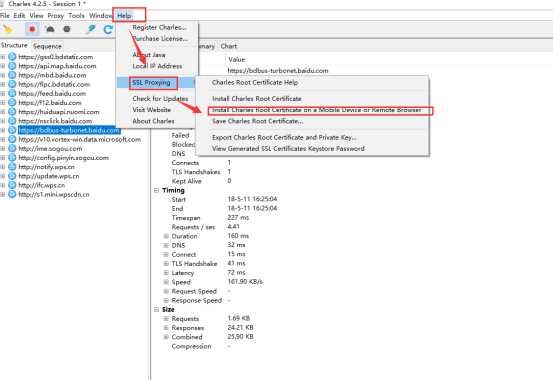Toggle throttling with the turtle icon
553x381 pixels.
pyautogui.click(x=50, y=29)
